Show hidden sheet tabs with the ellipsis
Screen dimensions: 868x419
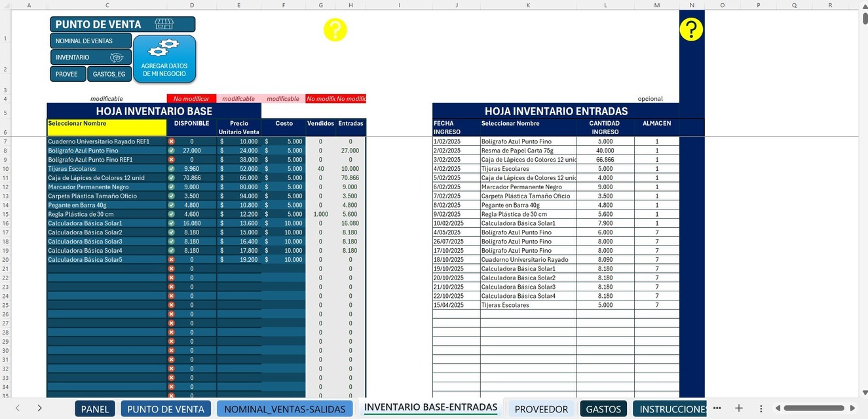(x=717, y=409)
